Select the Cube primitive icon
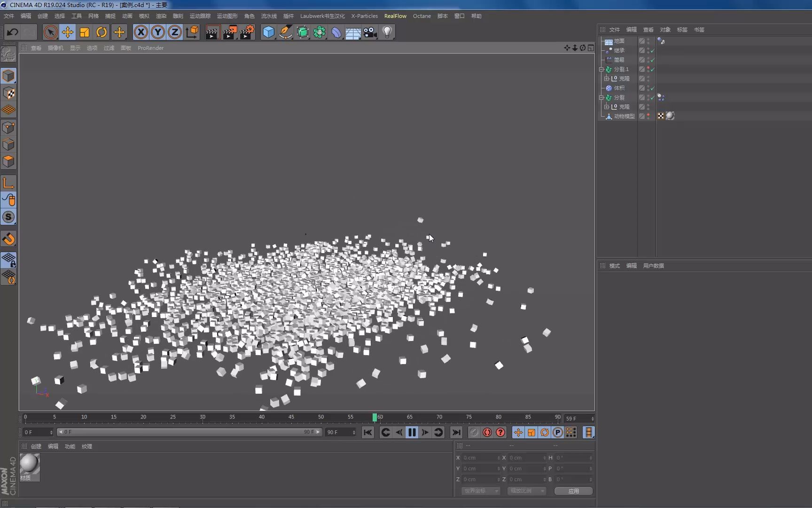The width and height of the screenshot is (812, 508). (x=268, y=32)
